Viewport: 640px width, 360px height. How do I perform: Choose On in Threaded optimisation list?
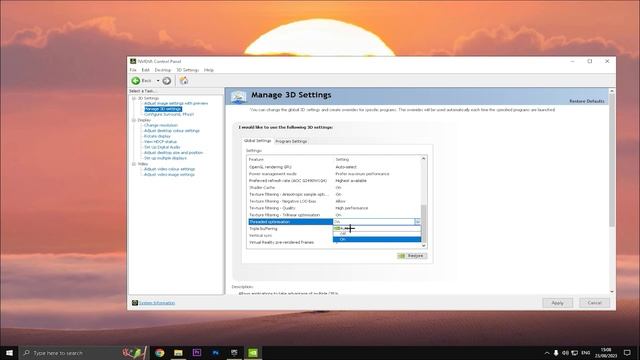tap(377, 240)
